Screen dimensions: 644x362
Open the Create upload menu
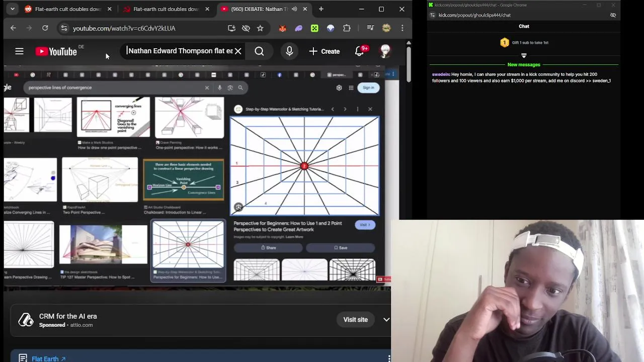click(325, 51)
